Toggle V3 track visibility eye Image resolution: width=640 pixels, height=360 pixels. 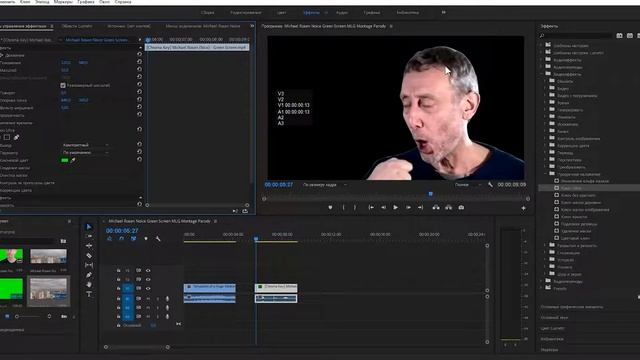pyautogui.click(x=148, y=270)
